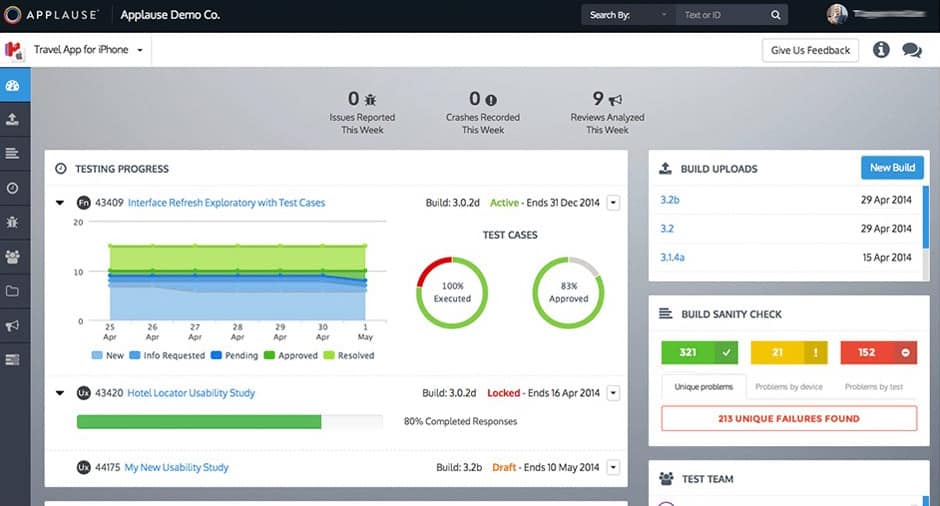Open My New Usability Study link
Screen dimensions: 940x506
pos(176,467)
